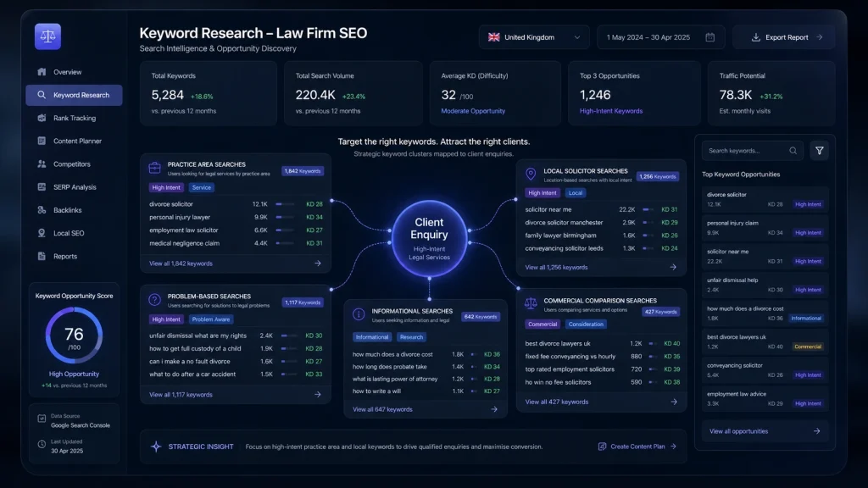Image resolution: width=868 pixels, height=488 pixels.
Task: Click the Informational tag in Informational Searches
Action: point(372,337)
